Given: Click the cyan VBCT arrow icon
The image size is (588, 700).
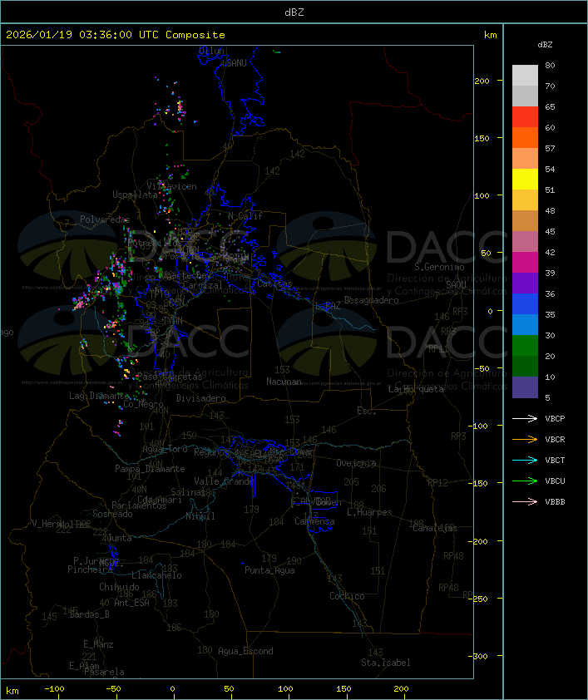Looking at the screenshot, I should click(x=525, y=461).
